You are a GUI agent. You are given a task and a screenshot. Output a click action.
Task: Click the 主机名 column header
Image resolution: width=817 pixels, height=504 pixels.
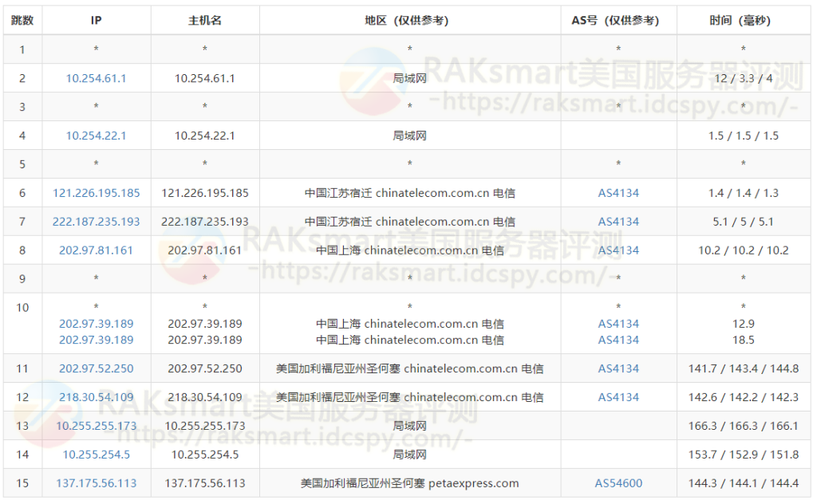[x=205, y=20]
